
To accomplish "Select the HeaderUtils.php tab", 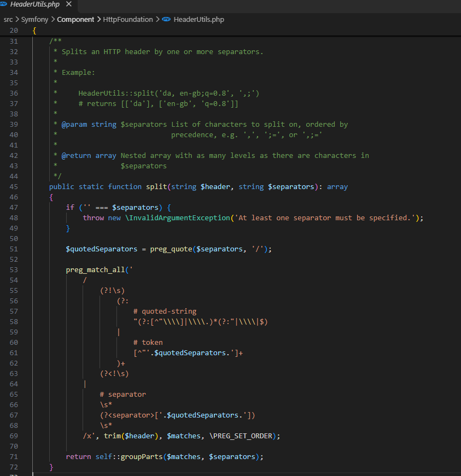I will point(35,4).
